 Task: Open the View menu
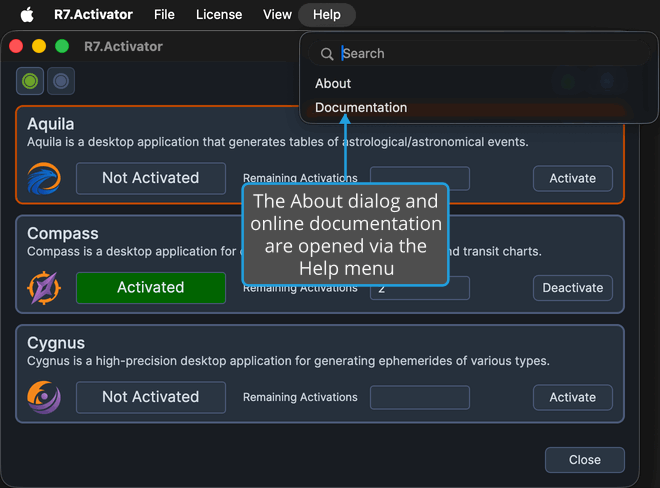click(x=277, y=15)
